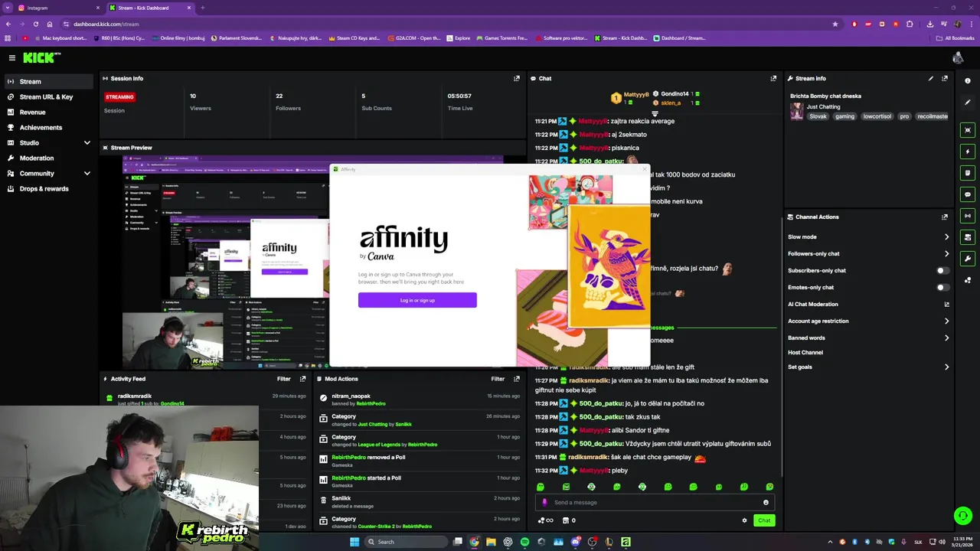Click the Windows Start button
The image size is (980, 551).
click(x=354, y=542)
